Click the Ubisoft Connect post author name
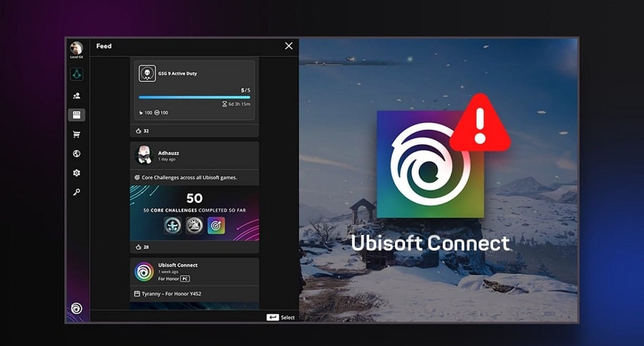Viewport: 644px width, 346px height. coord(178,265)
